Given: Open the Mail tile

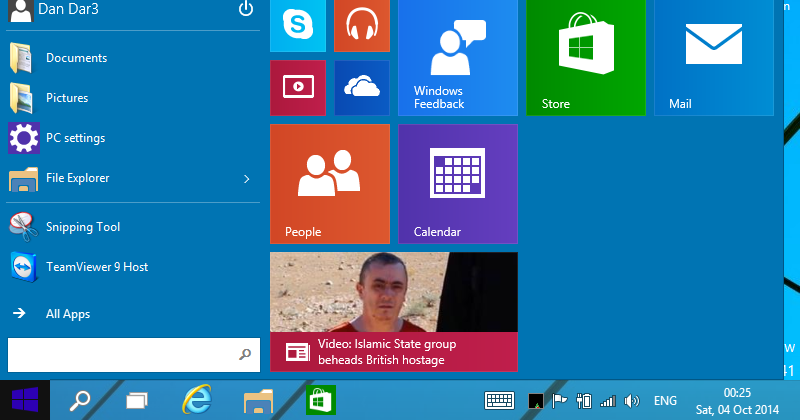Looking at the screenshot, I should 714,58.
